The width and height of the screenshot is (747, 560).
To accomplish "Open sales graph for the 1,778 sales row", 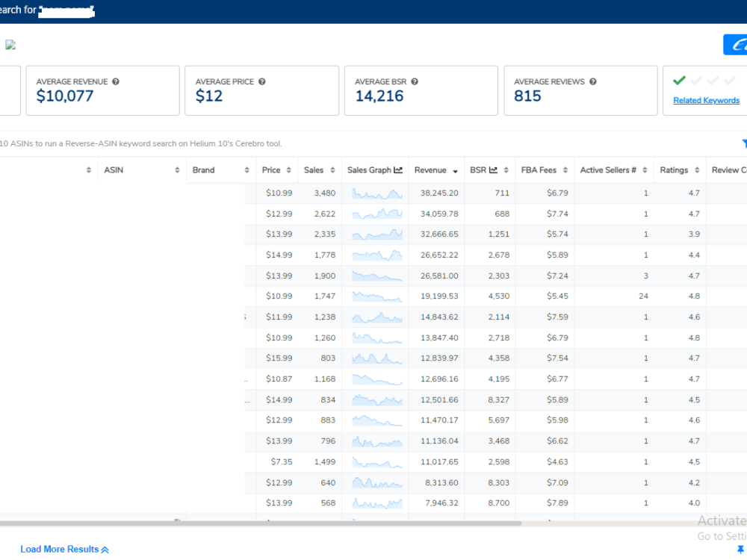I will coord(376,255).
